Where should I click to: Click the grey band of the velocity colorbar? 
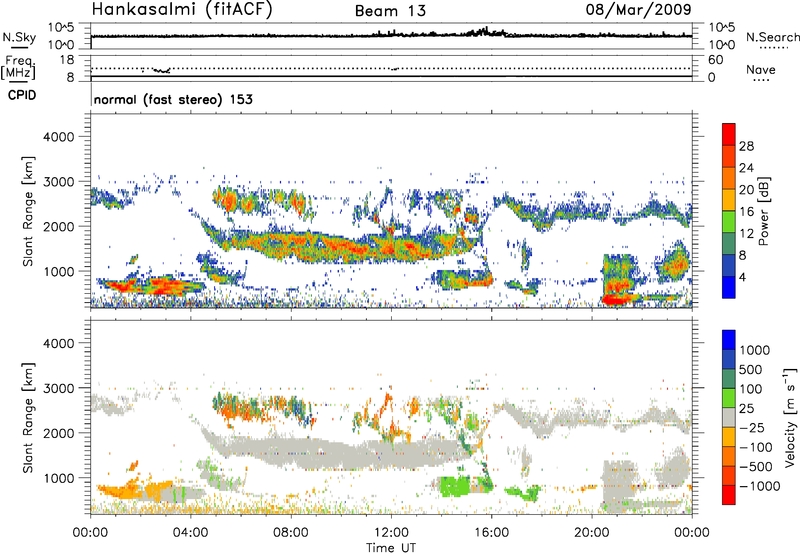729,418
